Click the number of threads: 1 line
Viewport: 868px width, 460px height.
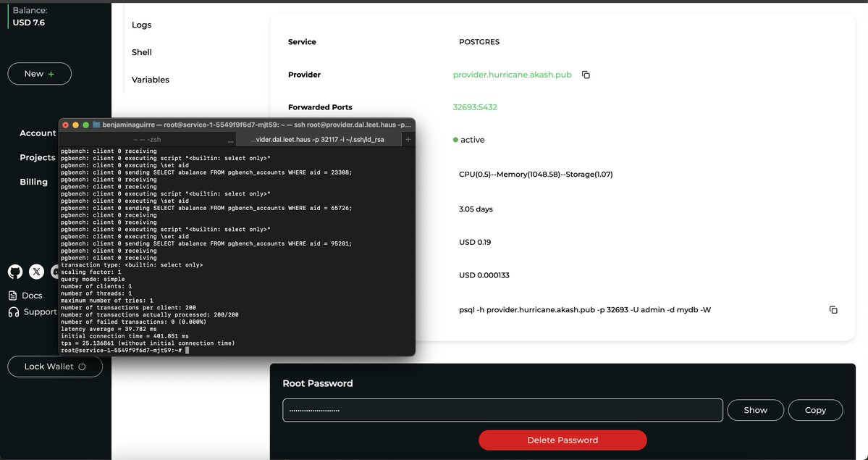[x=96, y=293]
